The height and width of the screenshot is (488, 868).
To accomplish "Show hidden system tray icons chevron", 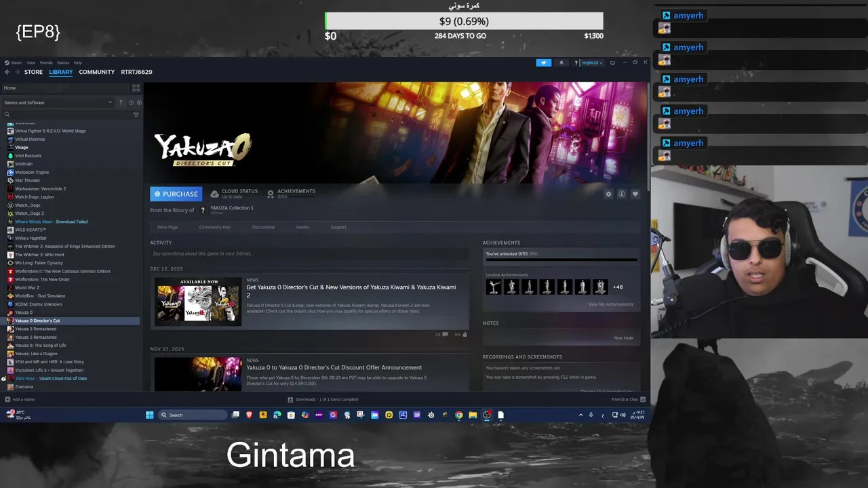I will pyautogui.click(x=580, y=415).
